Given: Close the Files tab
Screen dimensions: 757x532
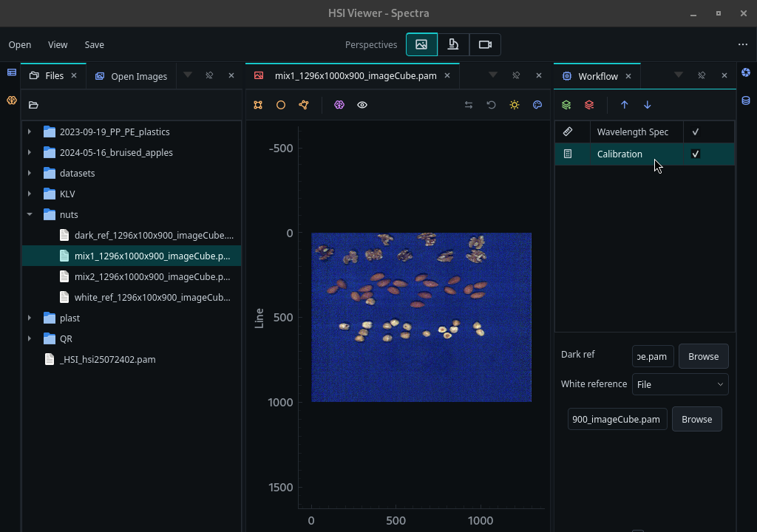Looking at the screenshot, I should coord(74,75).
